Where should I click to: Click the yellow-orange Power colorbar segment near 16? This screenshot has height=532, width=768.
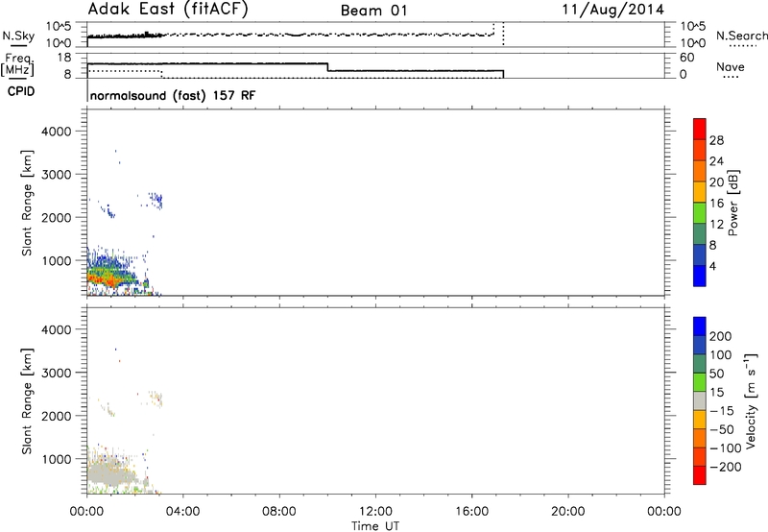(700, 191)
